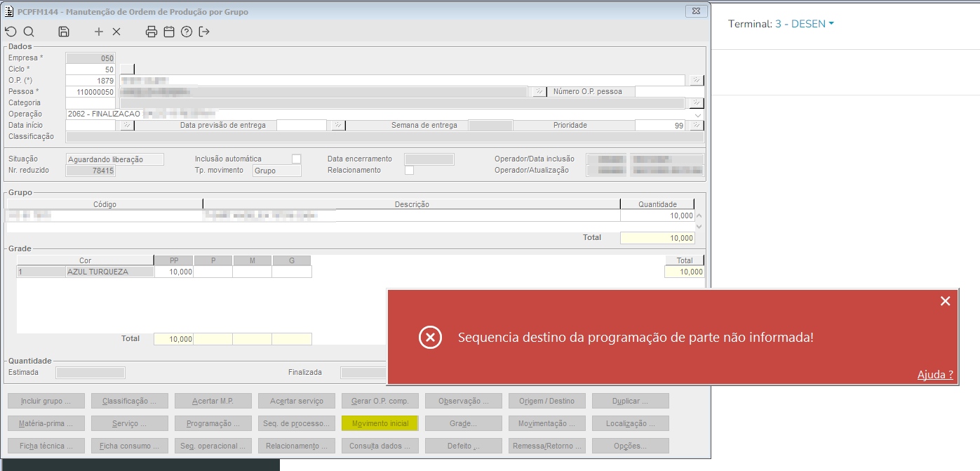980x471 pixels.
Task: Click the Incluir grupo ... button
Action: click(46, 401)
